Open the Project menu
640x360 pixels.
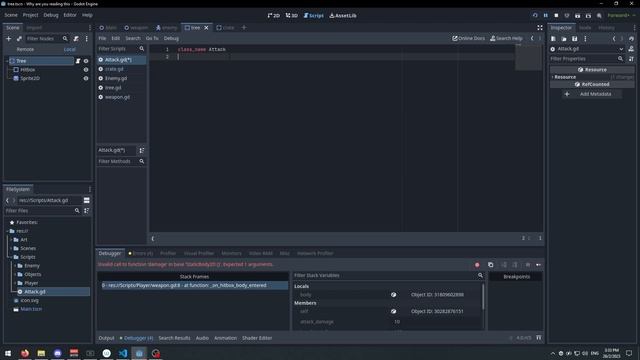click(x=30, y=15)
